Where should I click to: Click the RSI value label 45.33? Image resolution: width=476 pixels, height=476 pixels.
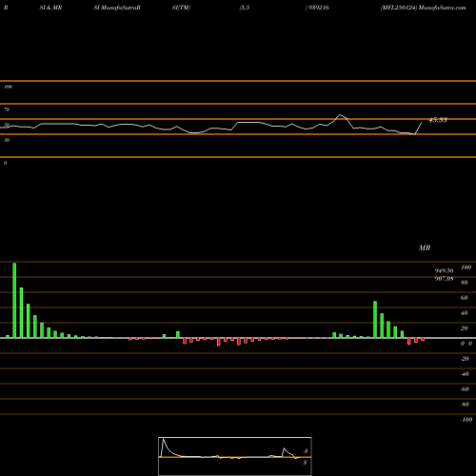438,120
